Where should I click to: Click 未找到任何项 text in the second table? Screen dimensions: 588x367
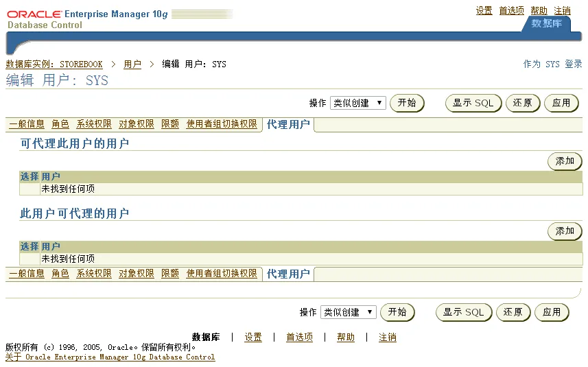point(68,259)
